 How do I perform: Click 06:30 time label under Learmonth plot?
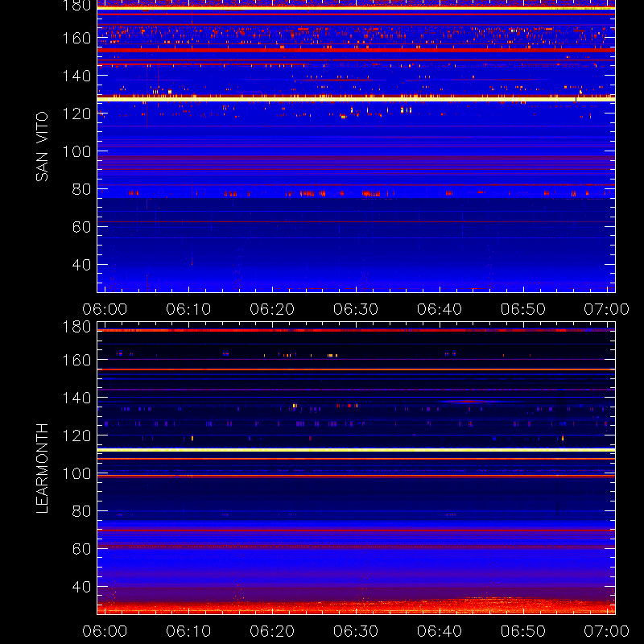[356, 631]
